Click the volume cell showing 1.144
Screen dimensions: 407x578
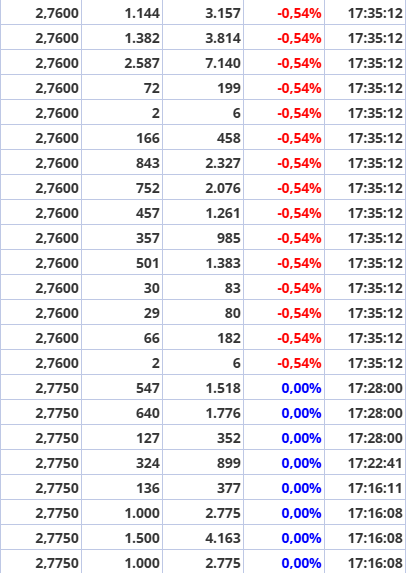pos(122,13)
